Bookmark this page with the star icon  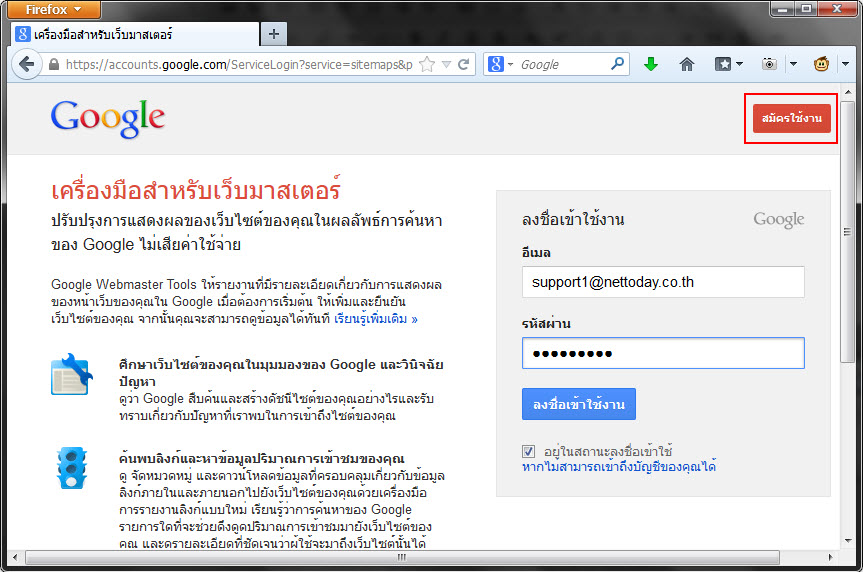(427, 64)
